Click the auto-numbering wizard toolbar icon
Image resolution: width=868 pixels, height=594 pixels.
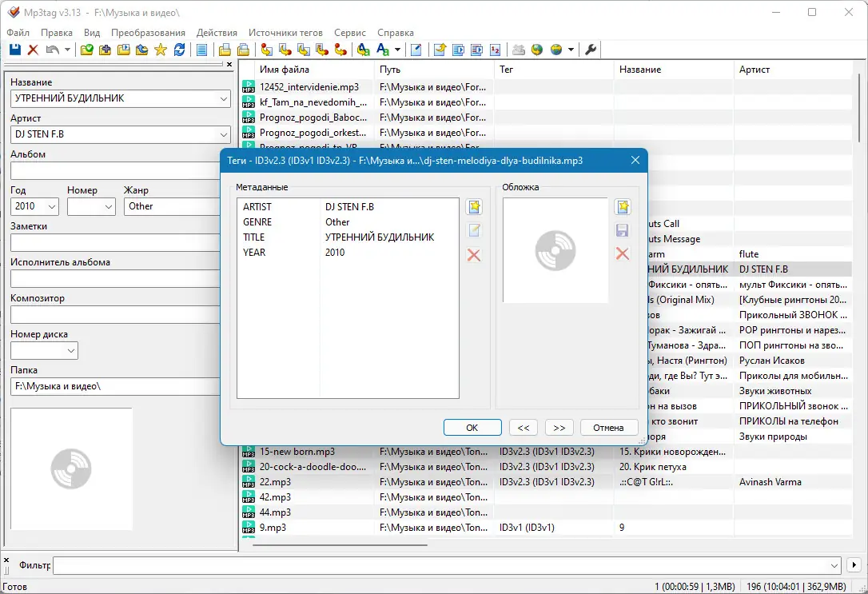[496, 50]
